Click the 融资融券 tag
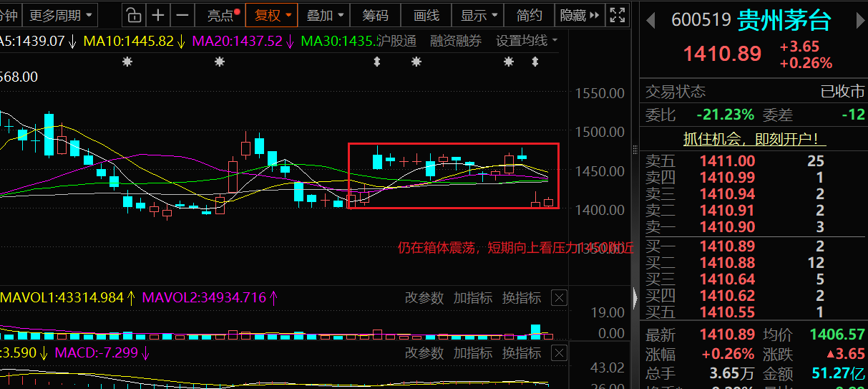 point(456,41)
